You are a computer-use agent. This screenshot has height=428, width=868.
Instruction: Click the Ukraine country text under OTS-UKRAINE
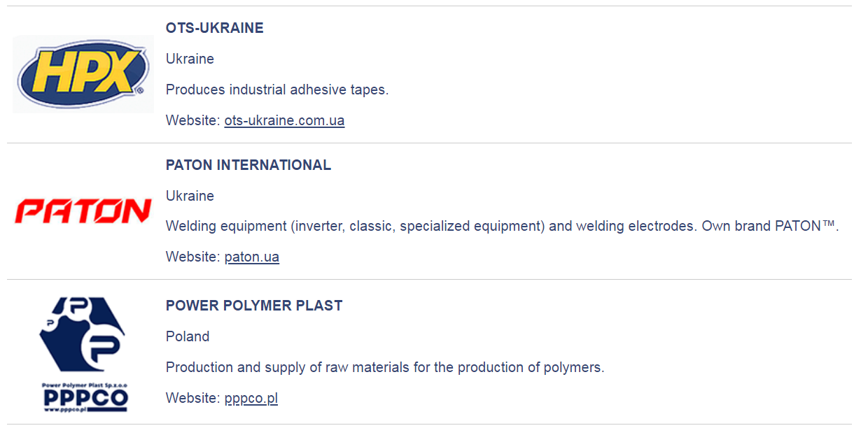click(190, 59)
